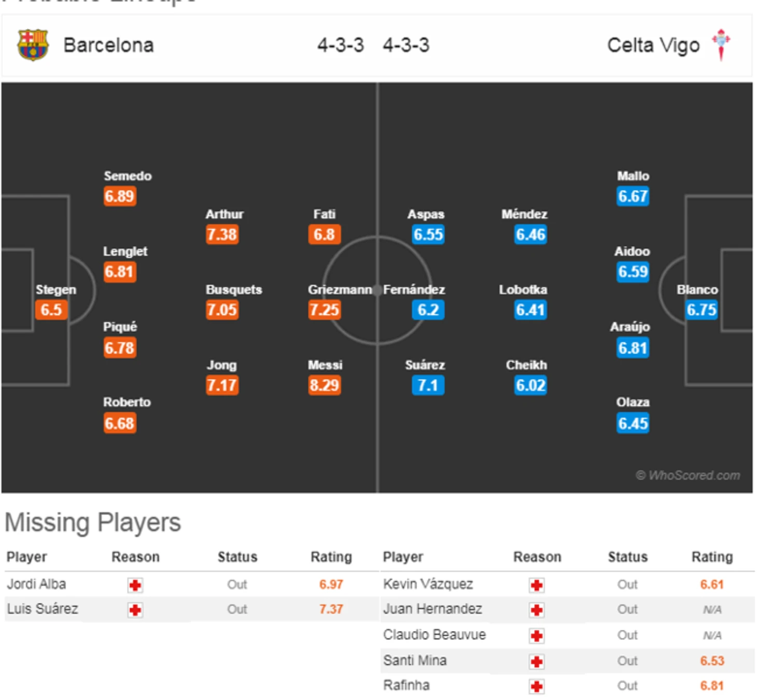
Task: Click Kevin Vázquez's injury cross icon
Action: coord(537,585)
